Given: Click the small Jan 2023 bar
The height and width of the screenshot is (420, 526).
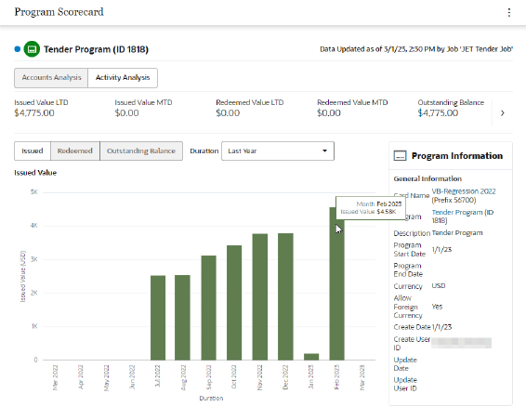Looking at the screenshot, I should (x=311, y=357).
